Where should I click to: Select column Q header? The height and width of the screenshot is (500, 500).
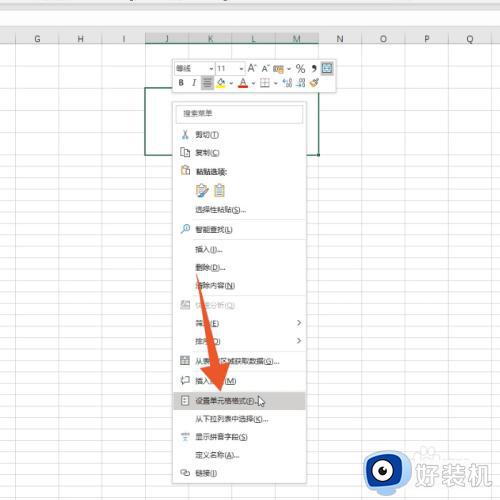[x=470, y=39]
